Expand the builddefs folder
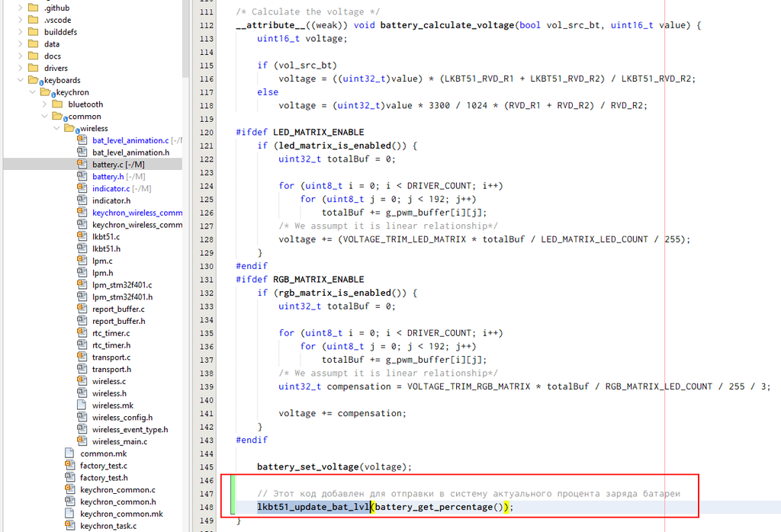The width and height of the screenshot is (781, 532). (x=20, y=32)
